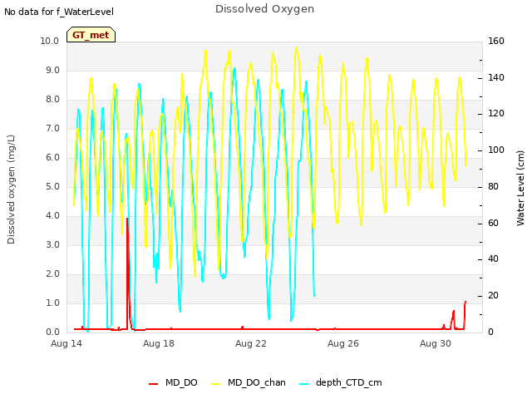Click the 160 right axis value
The width and height of the screenshot is (532, 399).
(x=495, y=41)
